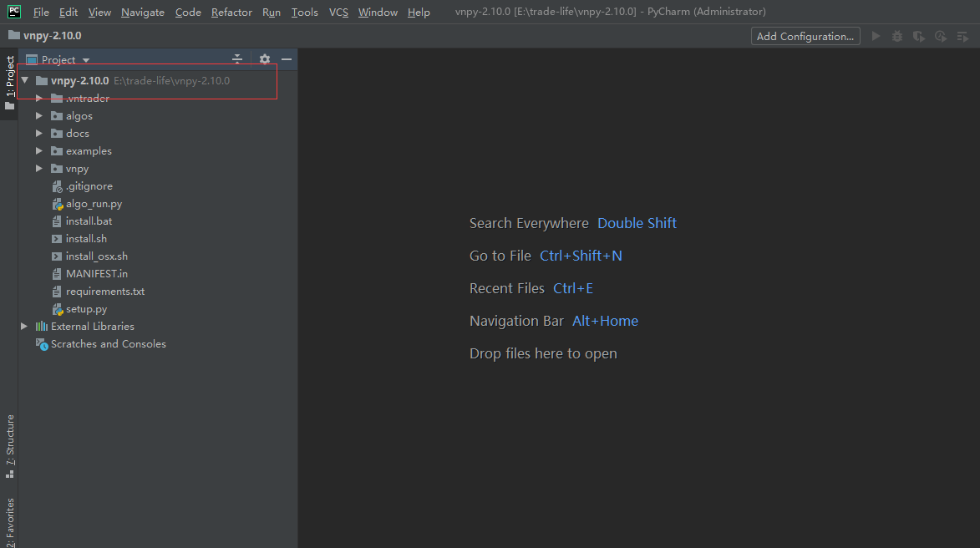The image size is (980, 548).
Task: Toggle the 7: Structure tool window tab
Action: click(9, 446)
